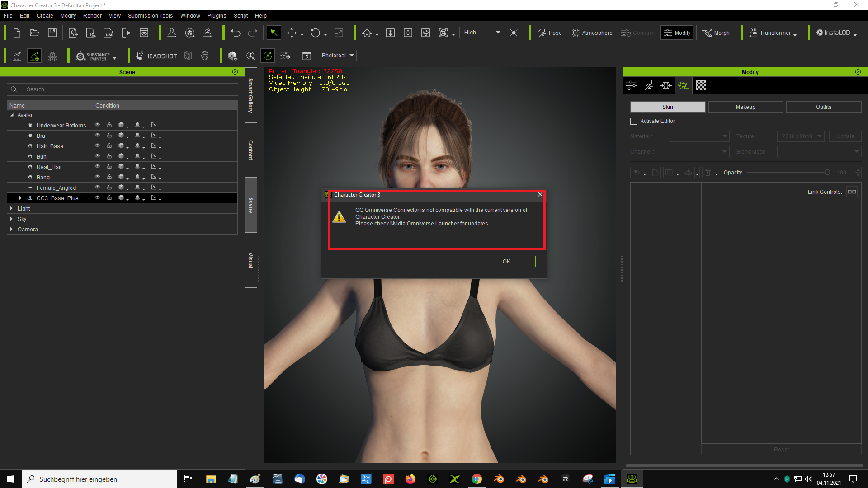Open the Smart Gallery side tab
The image size is (868, 488).
coord(251,95)
